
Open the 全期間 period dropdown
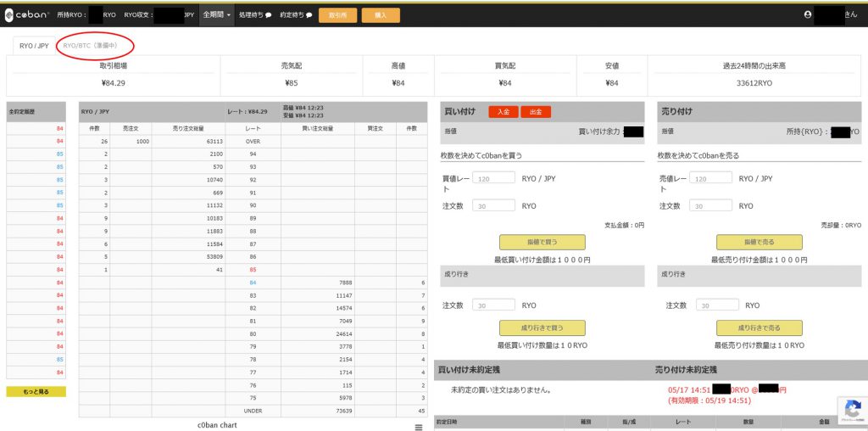click(217, 14)
